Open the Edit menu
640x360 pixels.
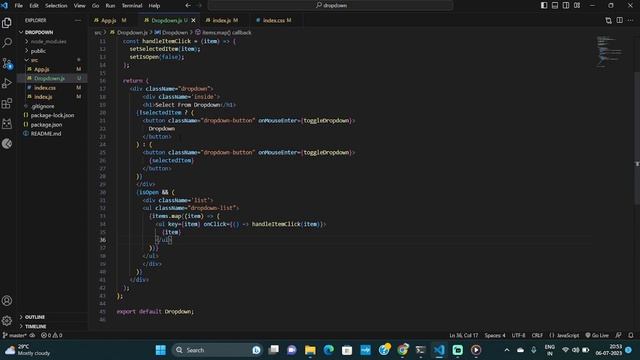tap(34, 6)
